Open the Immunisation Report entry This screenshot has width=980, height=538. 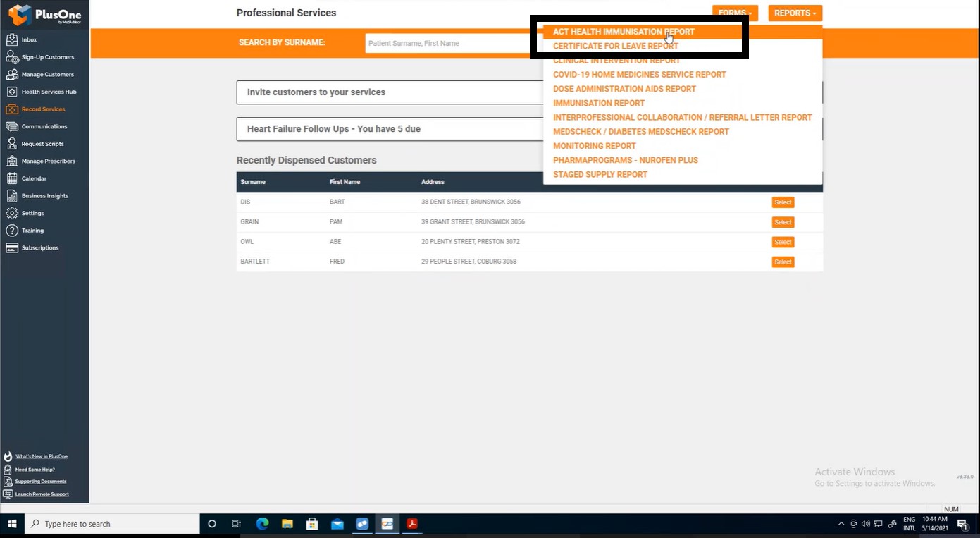point(599,103)
